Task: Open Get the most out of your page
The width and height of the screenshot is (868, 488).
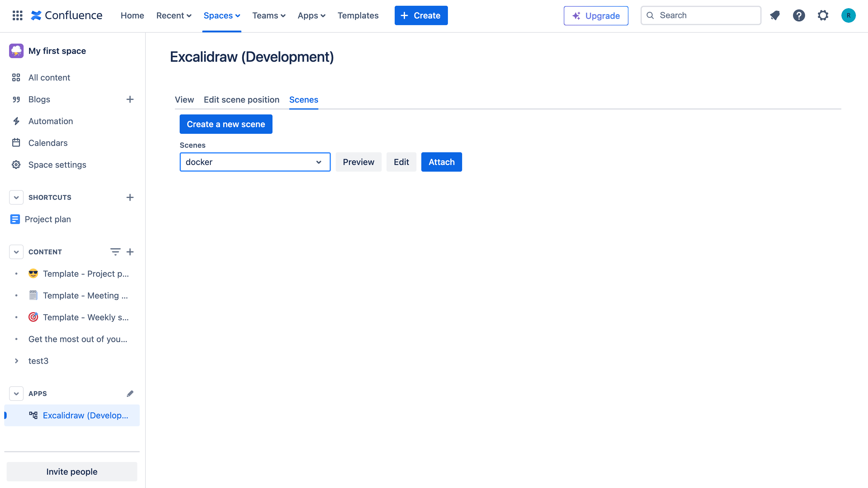Action: 72,339
